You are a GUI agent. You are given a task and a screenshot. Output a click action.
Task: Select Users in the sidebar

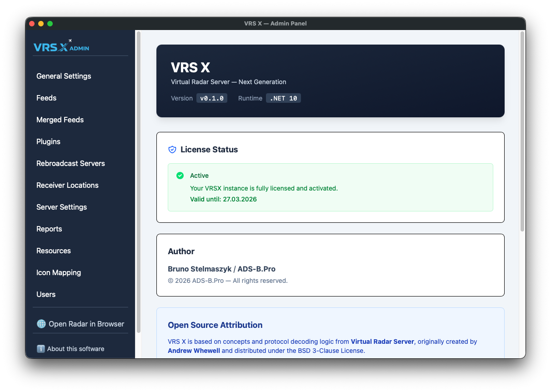[46, 294]
